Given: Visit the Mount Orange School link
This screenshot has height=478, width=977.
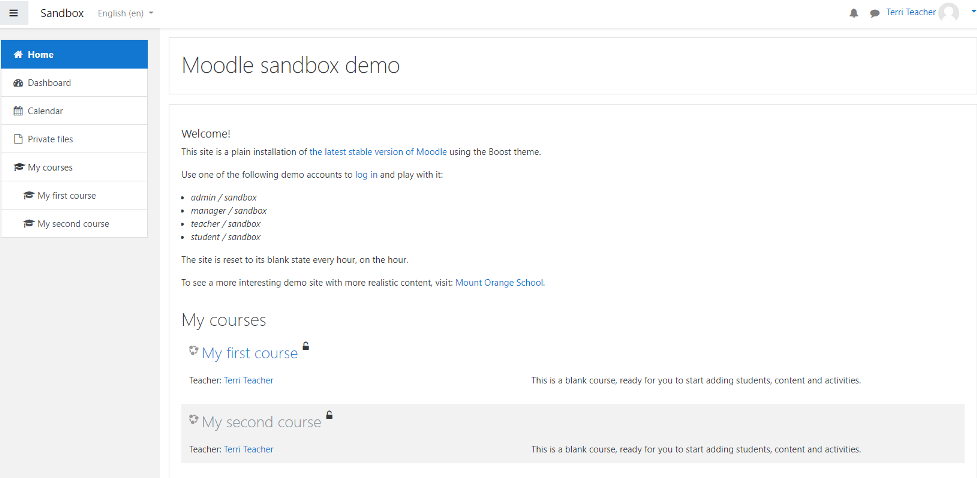Looking at the screenshot, I should coord(500,282).
